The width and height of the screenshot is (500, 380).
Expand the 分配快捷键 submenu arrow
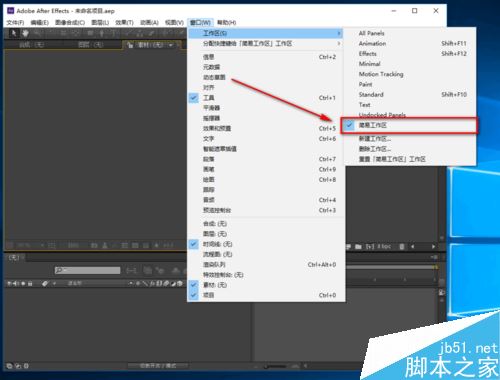pos(338,44)
